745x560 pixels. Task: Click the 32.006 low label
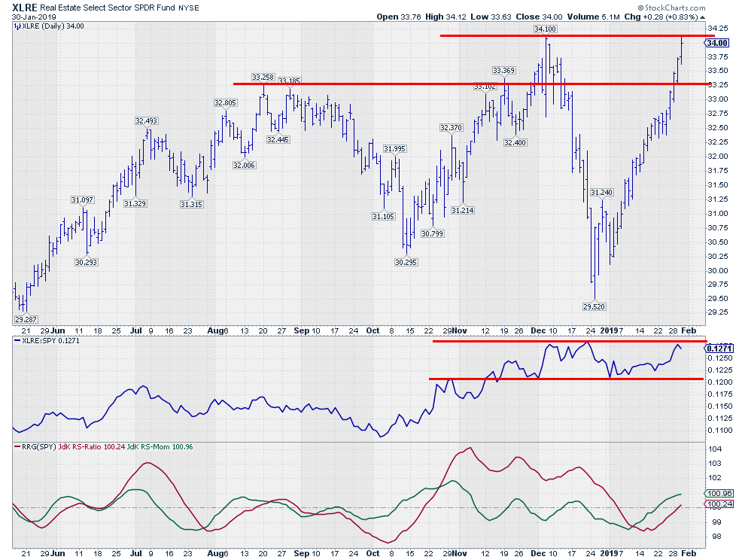[244, 165]
